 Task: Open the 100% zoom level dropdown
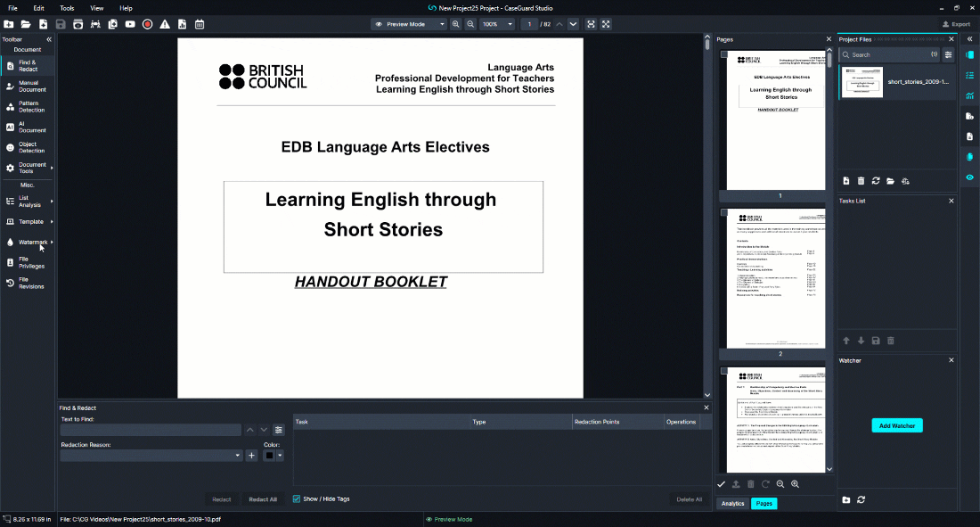coord(497,24)
